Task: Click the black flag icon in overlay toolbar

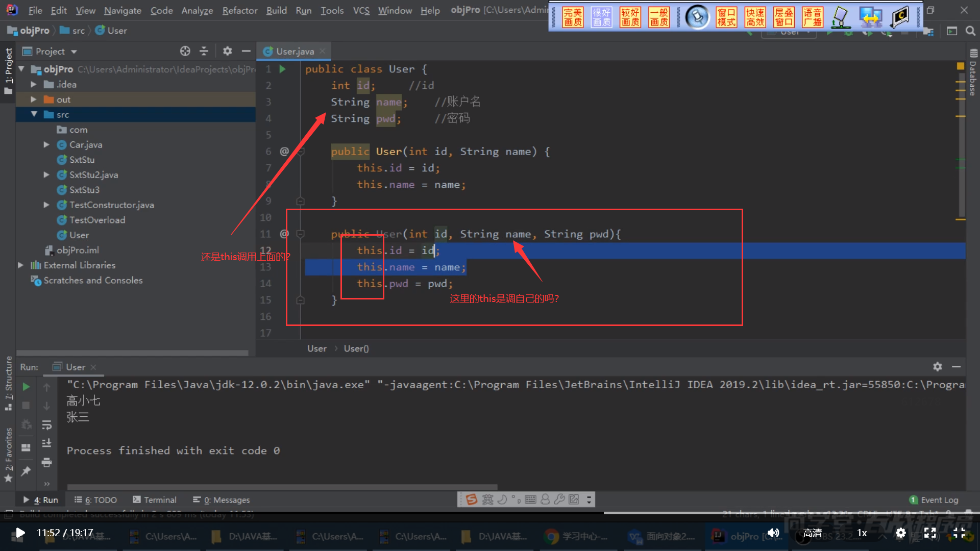Action: [900, 17]
